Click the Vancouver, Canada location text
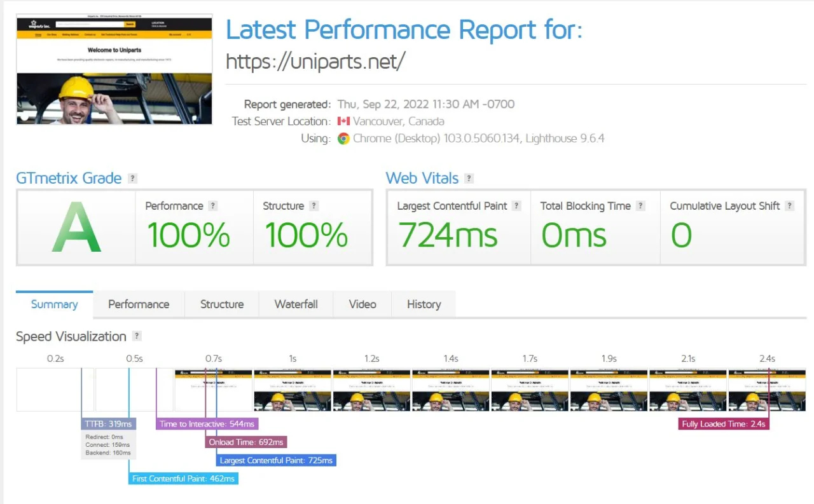The image size is (814, 504). 399,121
